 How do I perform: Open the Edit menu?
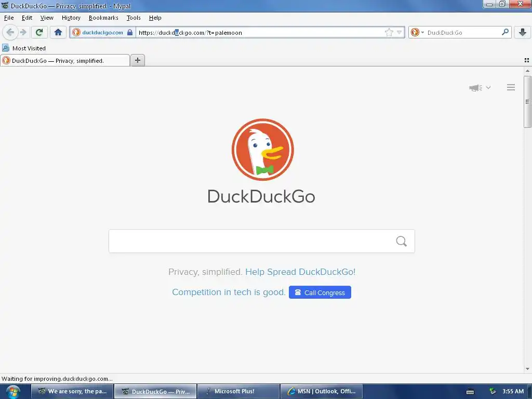point(27,18)
